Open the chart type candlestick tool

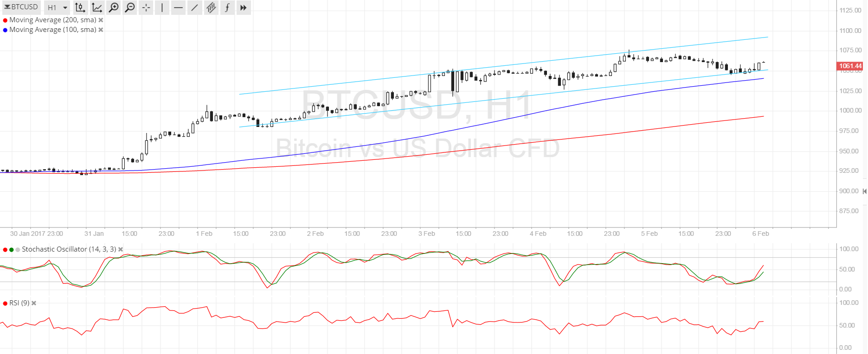point(80,7)
